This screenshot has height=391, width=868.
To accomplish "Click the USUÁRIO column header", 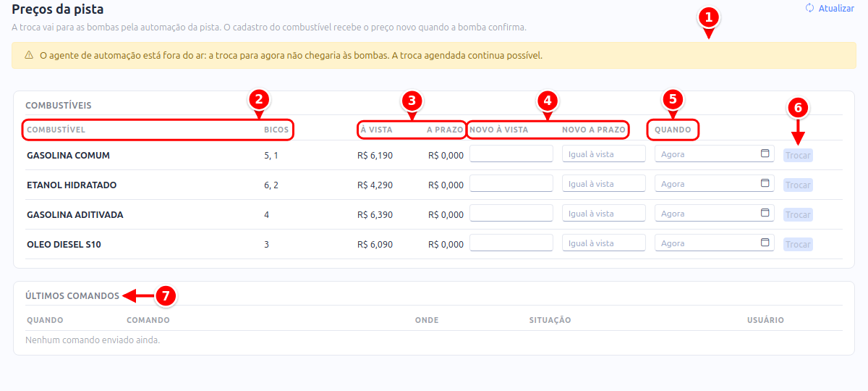I will [765, 320].
